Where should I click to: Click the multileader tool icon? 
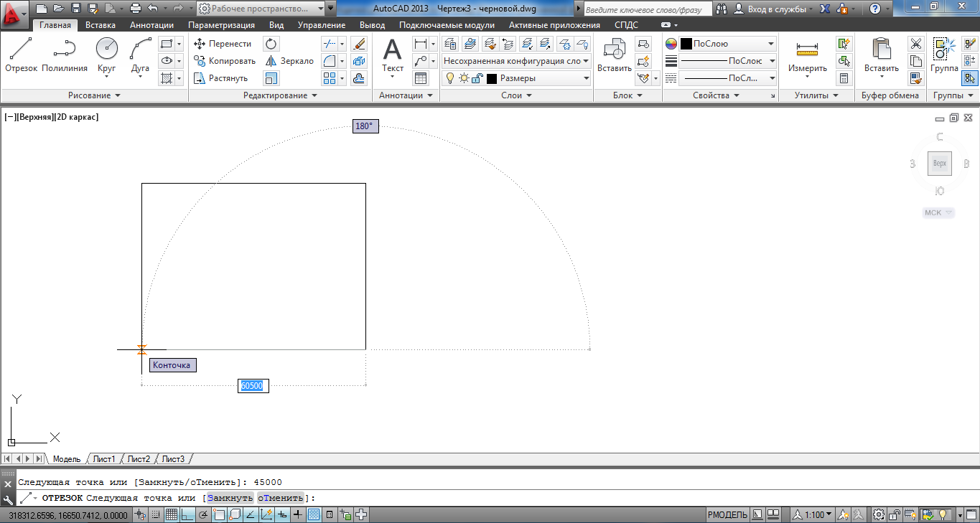pyautogui.click(x=421, y=61)
